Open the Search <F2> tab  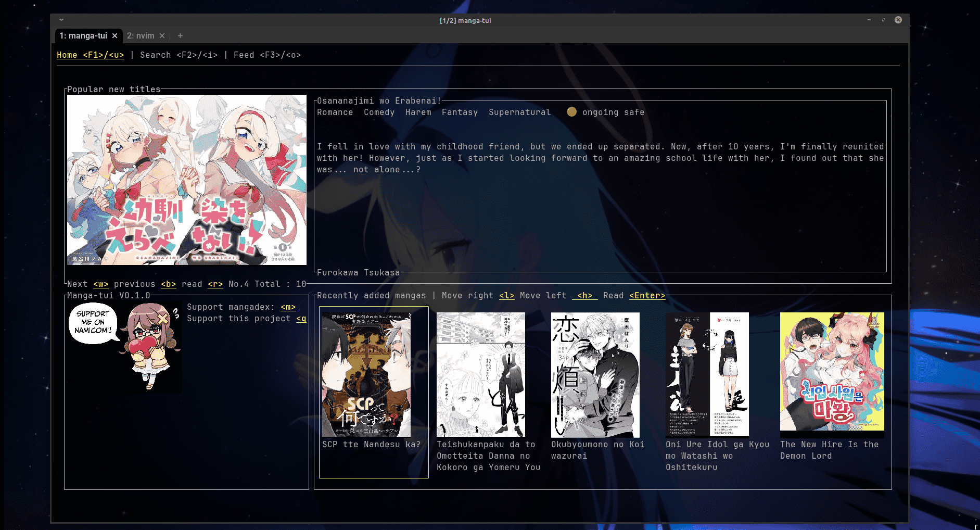179,55
